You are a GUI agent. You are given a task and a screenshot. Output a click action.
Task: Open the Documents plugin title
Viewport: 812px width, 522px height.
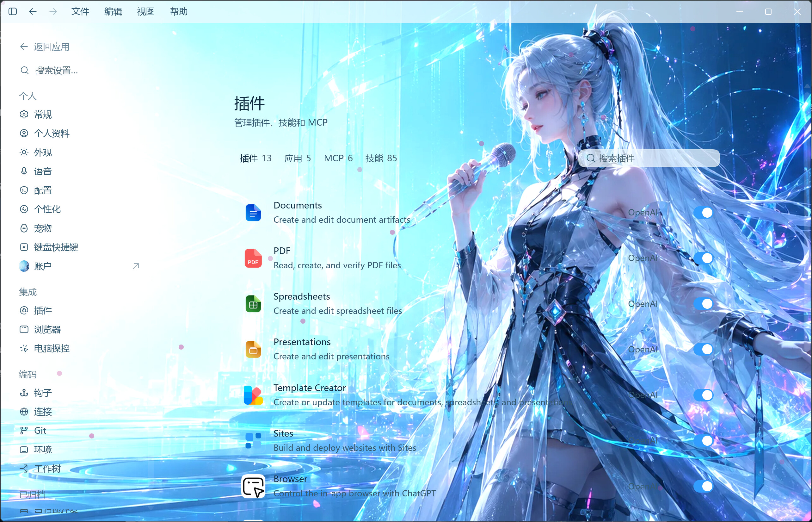click(298, 205)
